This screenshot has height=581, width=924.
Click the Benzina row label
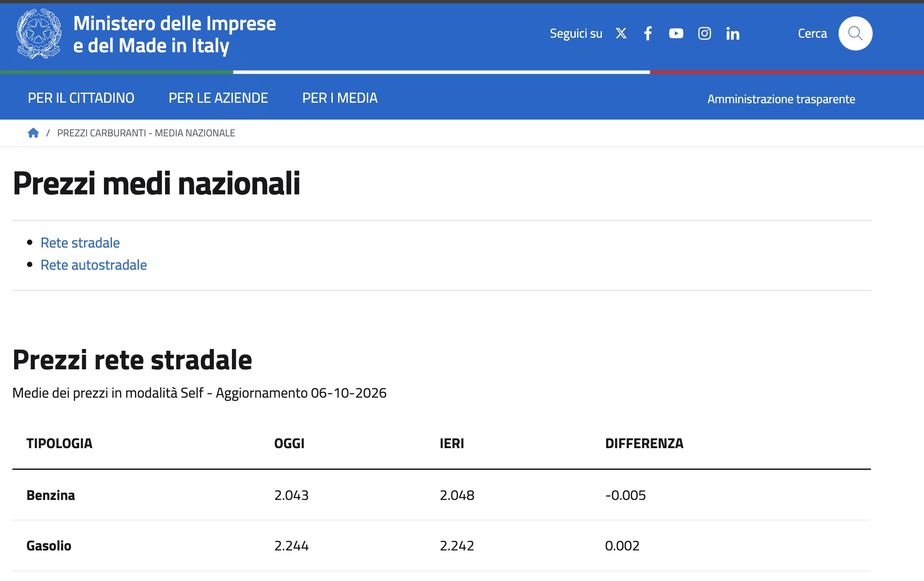(x=51, y=495)
